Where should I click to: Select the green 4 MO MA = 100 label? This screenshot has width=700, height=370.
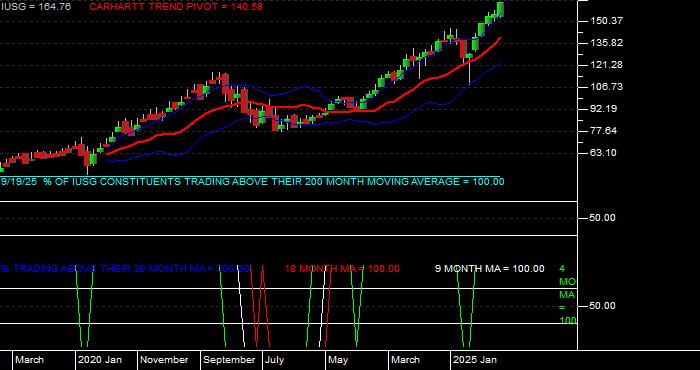pyautogui.click(x=567, y=295)
